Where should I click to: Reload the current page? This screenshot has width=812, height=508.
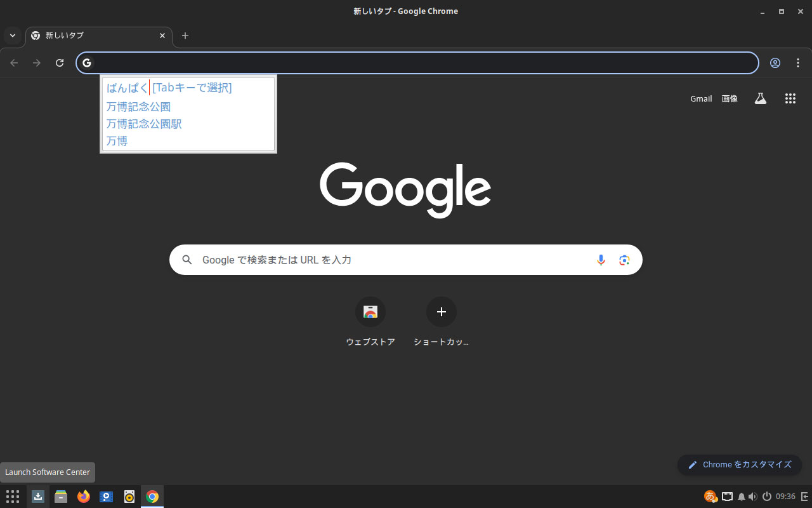pyautogui.click(x=60, y=63)
